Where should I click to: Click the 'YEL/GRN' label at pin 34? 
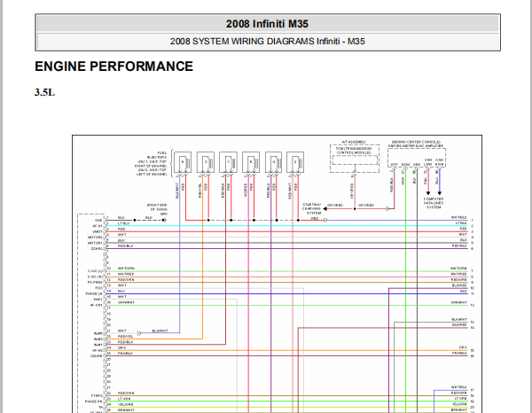click(x=126, y=404)
